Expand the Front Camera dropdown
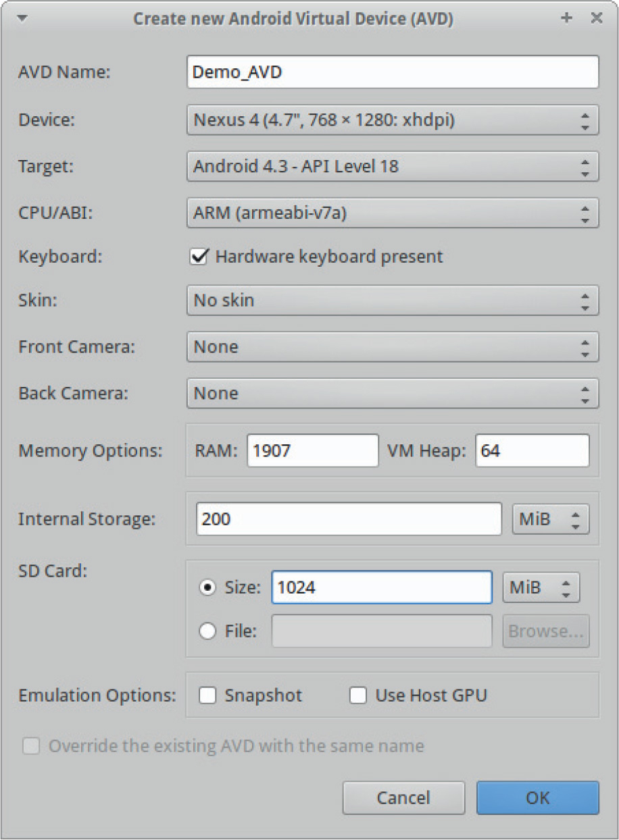The width and height of the screenshot is (619, 840). click(x=392, y=347)
